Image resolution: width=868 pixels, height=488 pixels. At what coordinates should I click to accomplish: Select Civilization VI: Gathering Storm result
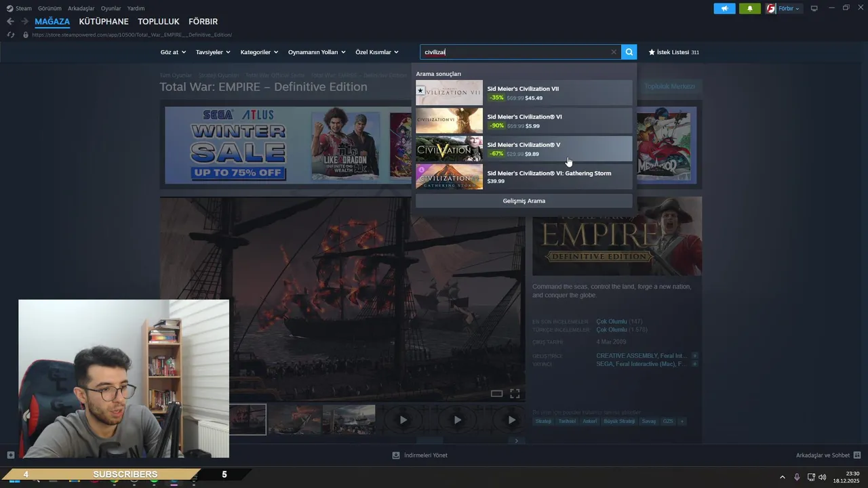[524, 177]
